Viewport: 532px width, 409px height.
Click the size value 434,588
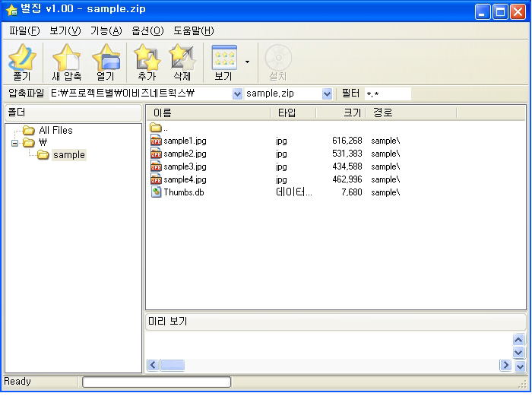click(347, 166)
